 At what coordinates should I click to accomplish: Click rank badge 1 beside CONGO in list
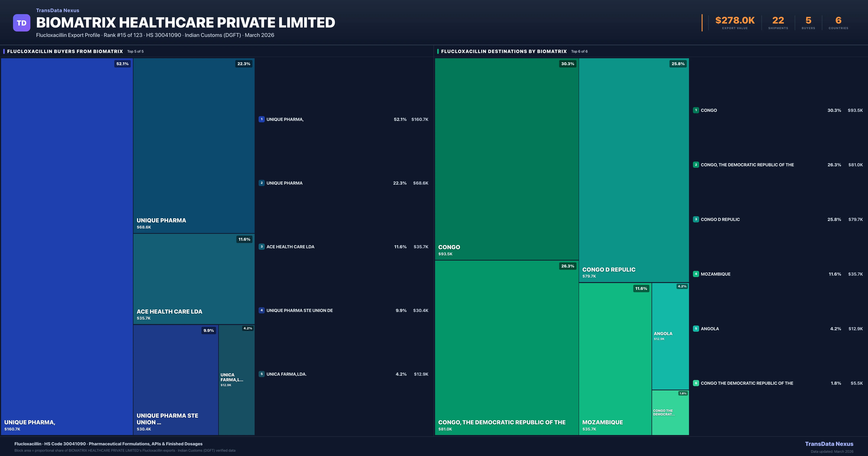(696, 110)
